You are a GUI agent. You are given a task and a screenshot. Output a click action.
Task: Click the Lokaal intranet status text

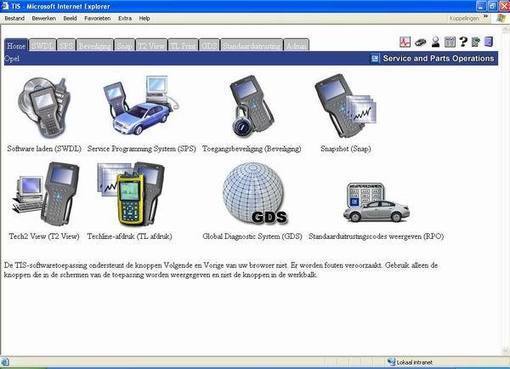tap(414, 362)
